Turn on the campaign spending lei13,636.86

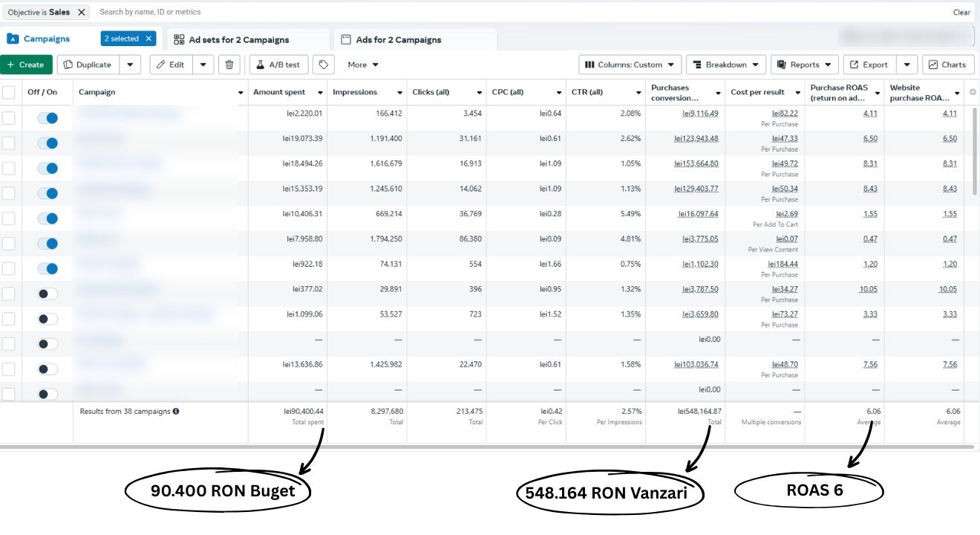click(x=48, y=369)
